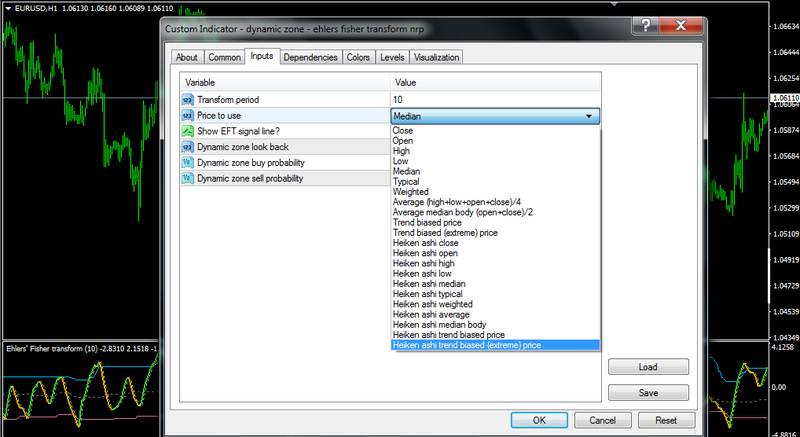Go to the Visualization tab
Image resolution: width=800 pixels, height=437 pixels.
coord(436,57)
